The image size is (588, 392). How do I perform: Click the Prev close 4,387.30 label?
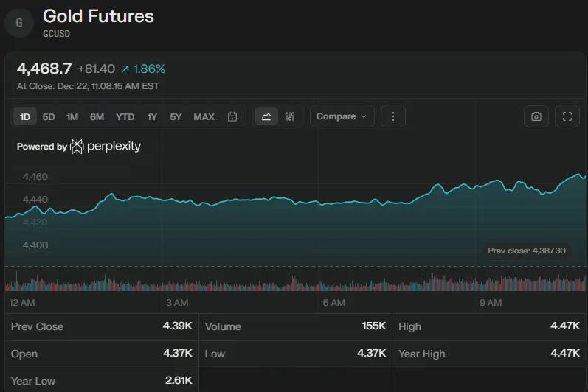click(526, 251)
